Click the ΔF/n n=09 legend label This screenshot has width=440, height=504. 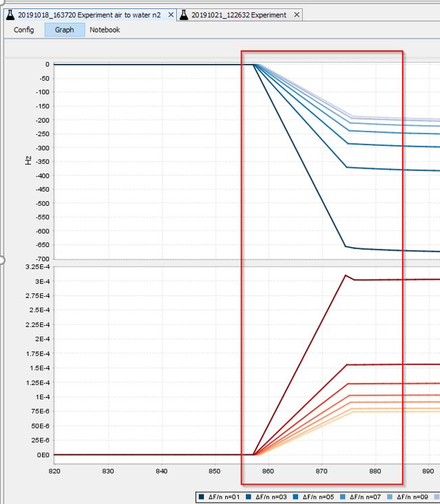pyautogui.click(x=412, y=497)
